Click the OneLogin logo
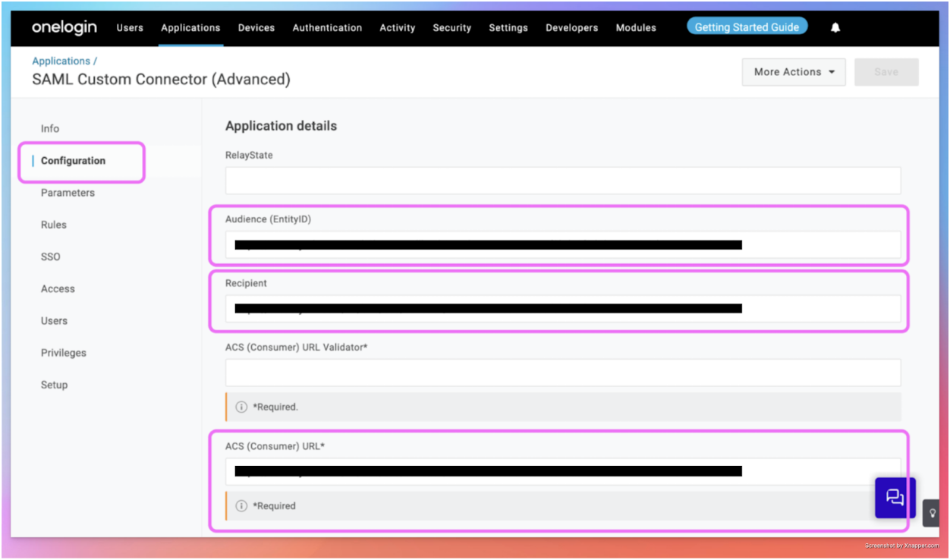950x560 pixels. point(64,27)
